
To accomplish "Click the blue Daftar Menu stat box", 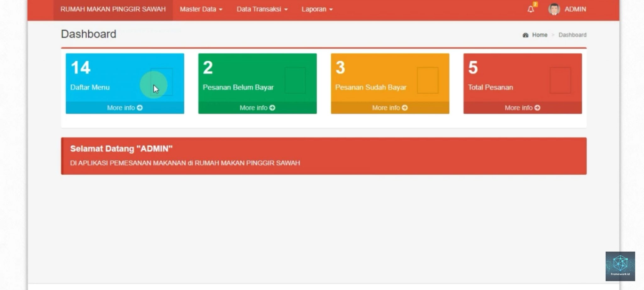I will pyautogui.click(x=125, y=79).
